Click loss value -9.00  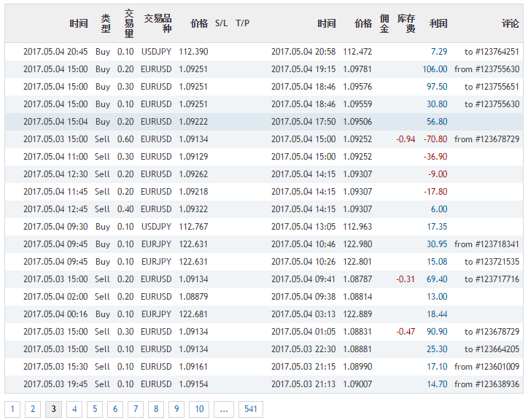pos(438,174)
